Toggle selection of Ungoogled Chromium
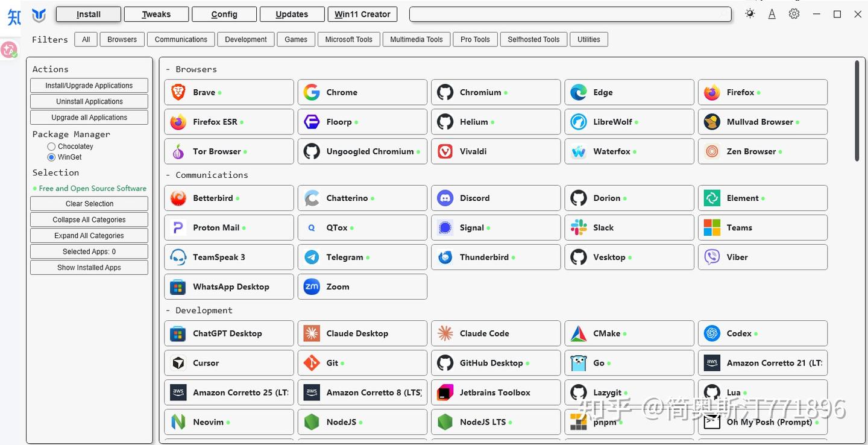The height and width of the screenshot is (445, 868). click(362, 151)
